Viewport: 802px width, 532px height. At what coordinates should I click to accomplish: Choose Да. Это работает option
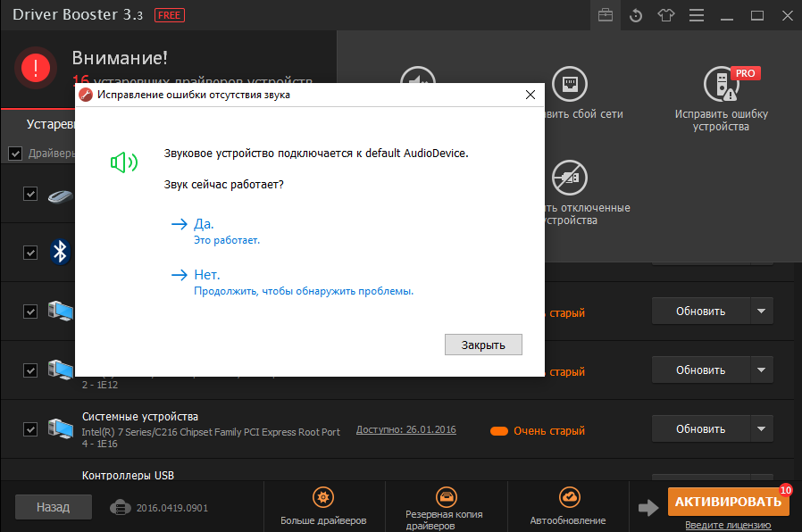[216, 231]
